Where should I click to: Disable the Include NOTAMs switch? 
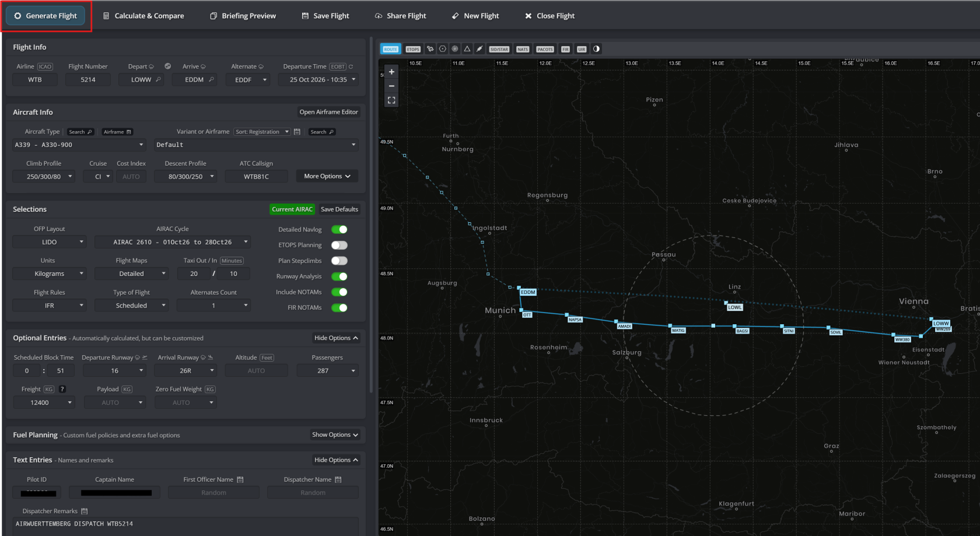339,292
